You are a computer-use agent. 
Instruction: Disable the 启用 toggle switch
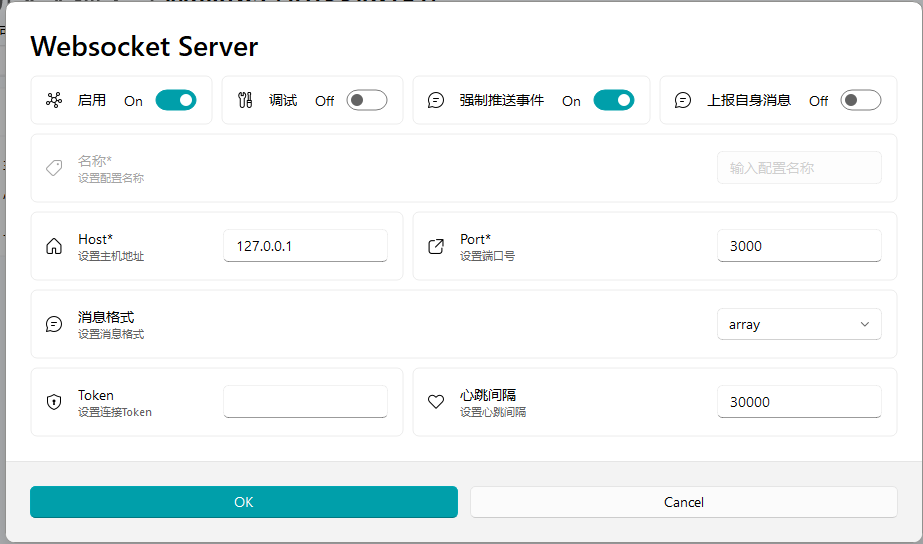tap(176, 100)
